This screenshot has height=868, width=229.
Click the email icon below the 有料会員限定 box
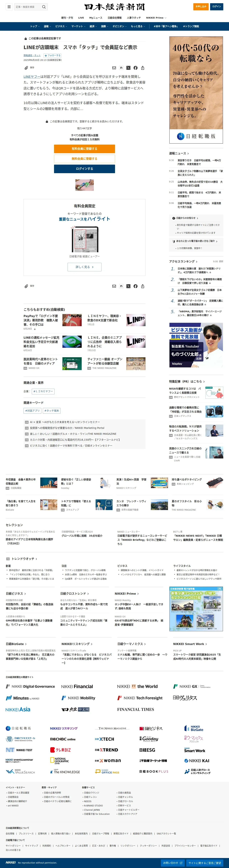(x=114, y=286)
